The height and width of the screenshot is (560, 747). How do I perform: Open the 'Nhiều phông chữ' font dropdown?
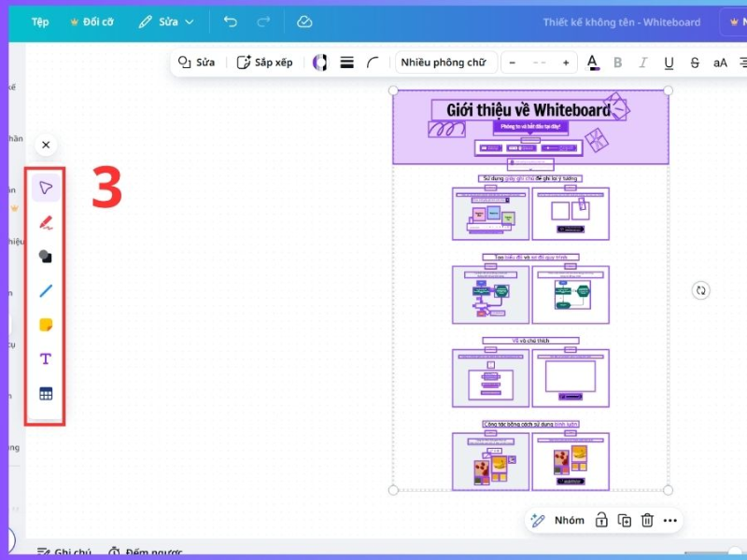(x=445, y=62)
